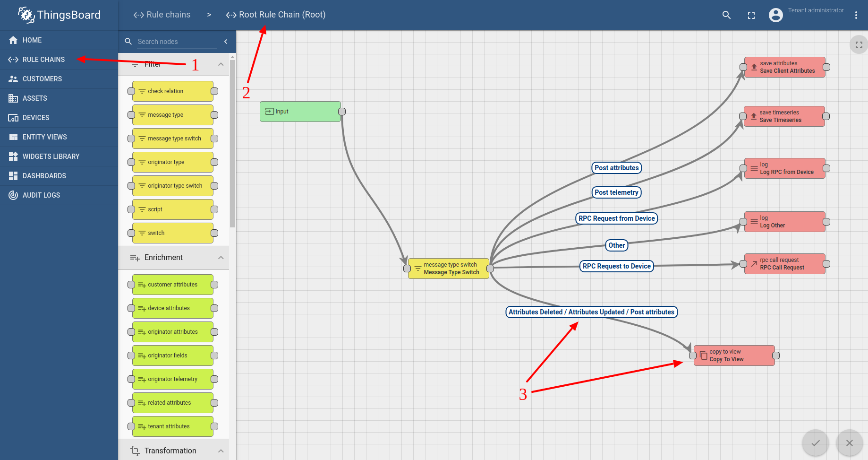Click the Rule chains breadcrumb link
The image size is (868, 460).
tap(162, 15)
